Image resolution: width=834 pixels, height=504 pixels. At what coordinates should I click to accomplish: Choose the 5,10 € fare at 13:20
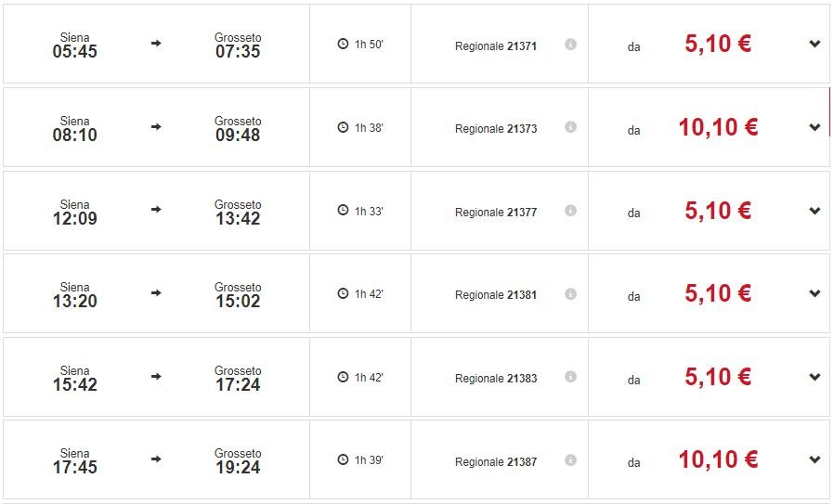pos(718,294)
